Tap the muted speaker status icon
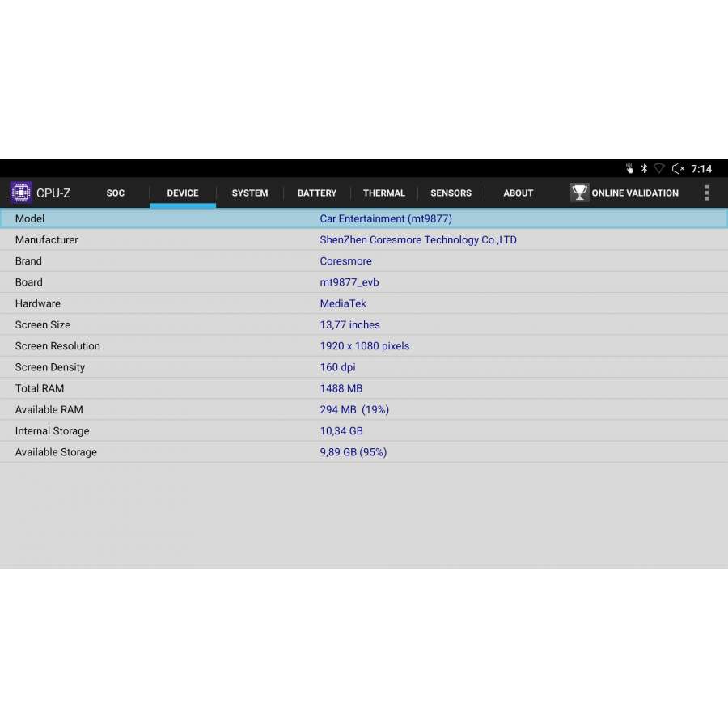The height and width of the screenshot is (728, 728). 678,168
